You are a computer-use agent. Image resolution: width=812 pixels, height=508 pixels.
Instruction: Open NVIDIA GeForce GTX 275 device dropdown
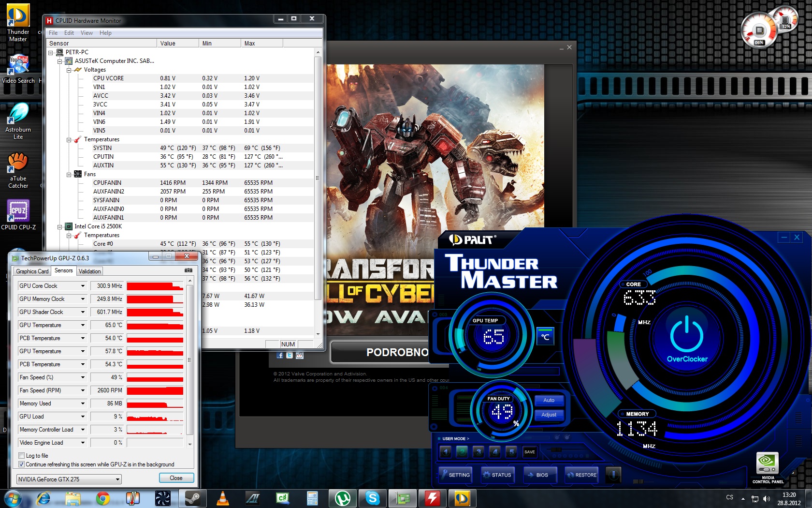click(69, 479)
